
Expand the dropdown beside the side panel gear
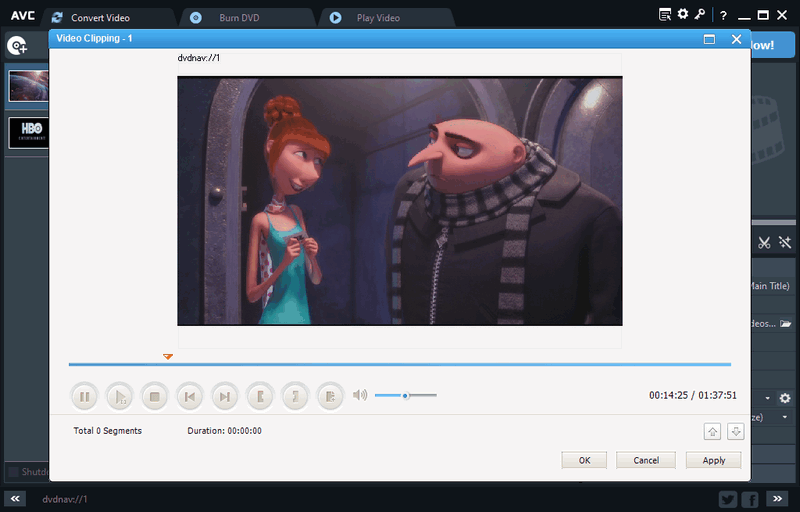(x=767, y=398)
